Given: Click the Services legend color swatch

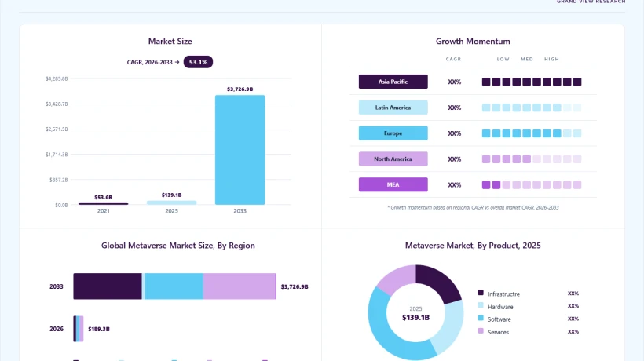Looking at the screenshot, I should point(481,330).
